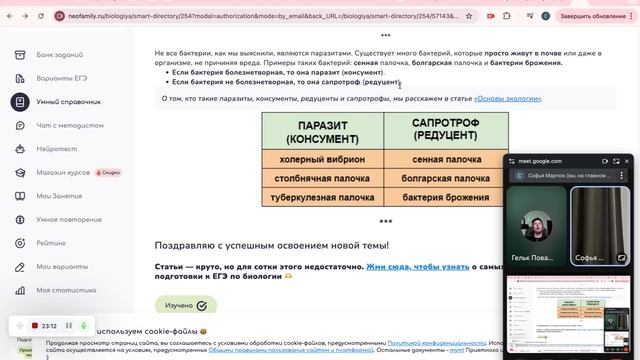The height and width of the screenshot is (360, 640).
Task: Open Общими правилами пользования link
Action: click(291, 350)
